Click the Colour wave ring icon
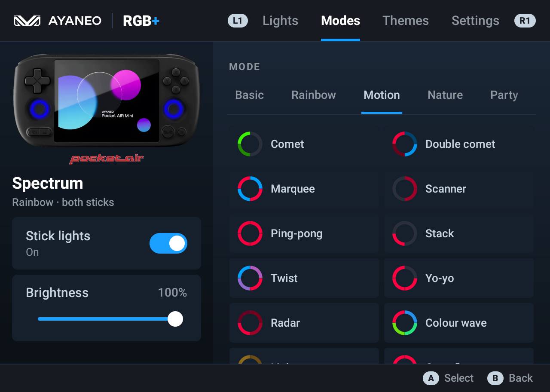Viewport: 550px width, 392px height. (x=405, y=323)
